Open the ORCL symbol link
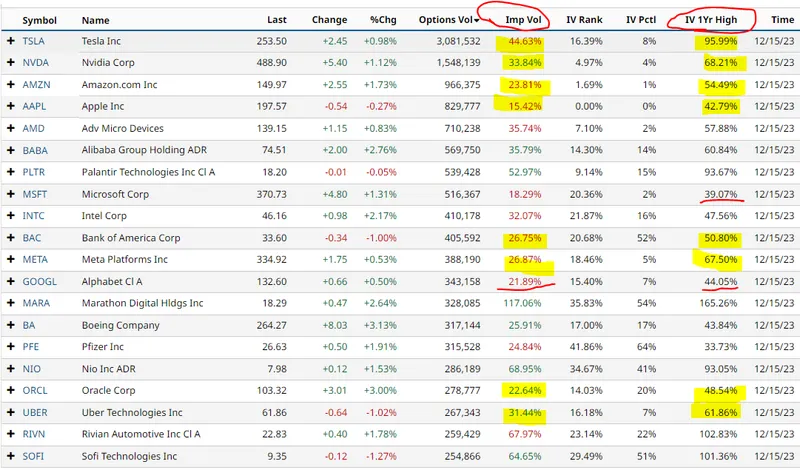Viewport: 800px width, 470px height. (35, 390)
